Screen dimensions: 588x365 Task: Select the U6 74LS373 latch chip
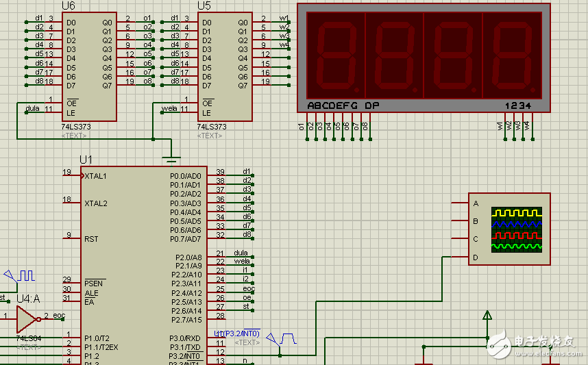[88, 67]
